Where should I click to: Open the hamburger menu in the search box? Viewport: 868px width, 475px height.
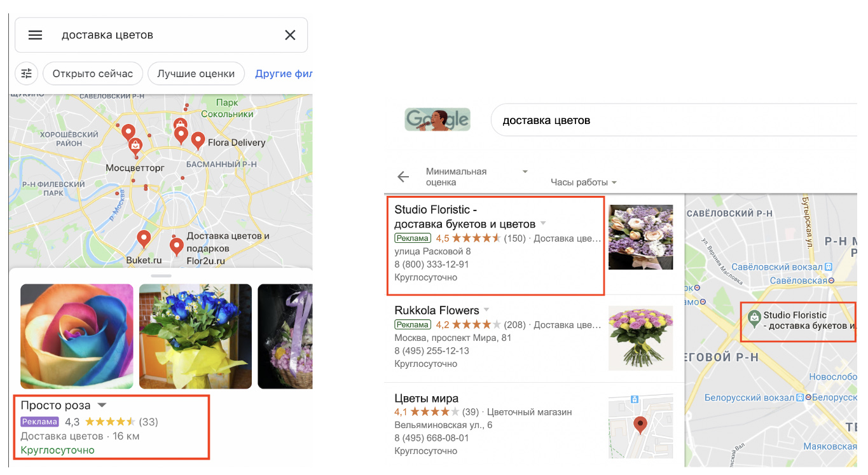click(36, 36)
